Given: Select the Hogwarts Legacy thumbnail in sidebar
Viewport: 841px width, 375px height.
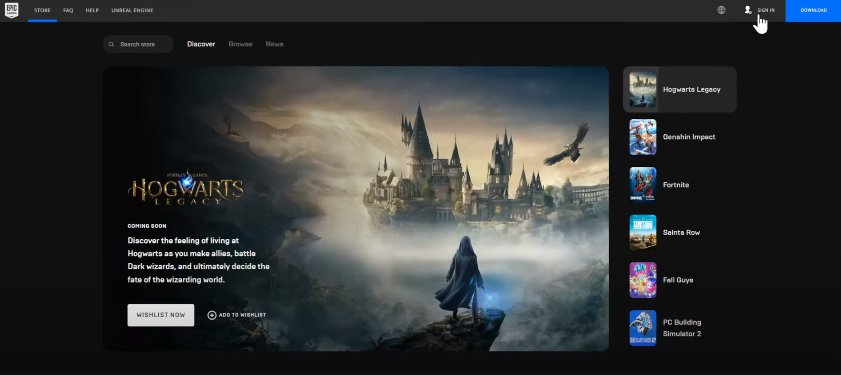Looking at the screenshot, I should click(643, 89).
